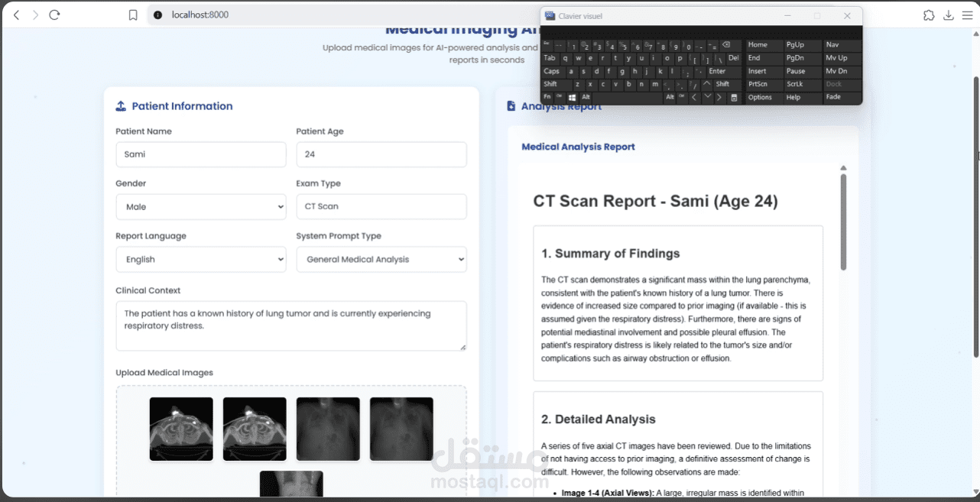
Task: Open the browser hamburger menu
Action: tap(968, 15)
